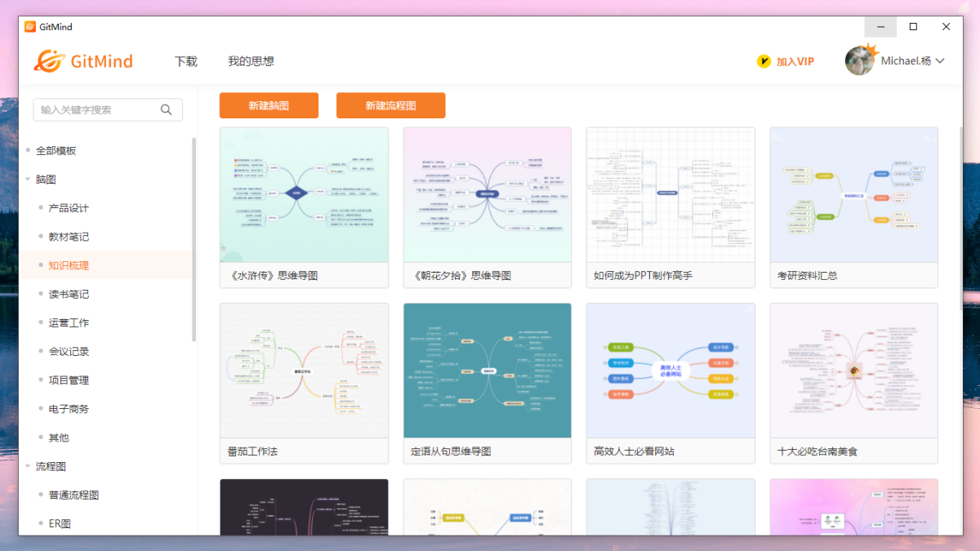Open the 高效人士必看网站 template thumbnail
This screenshot has height=551, width=980.
tap(670, 371)
